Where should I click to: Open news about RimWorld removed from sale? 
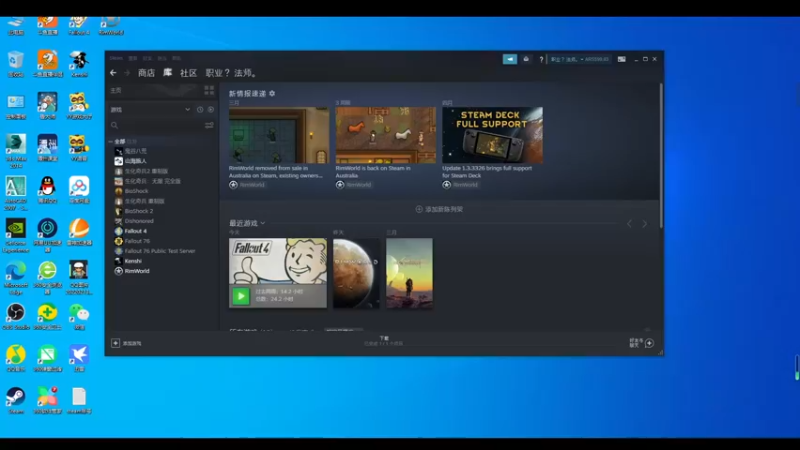[x=279, y=143]
